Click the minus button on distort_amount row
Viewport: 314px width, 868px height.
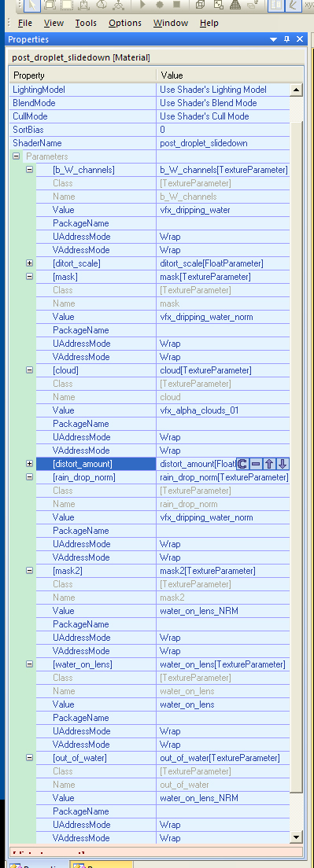point(255,464)
